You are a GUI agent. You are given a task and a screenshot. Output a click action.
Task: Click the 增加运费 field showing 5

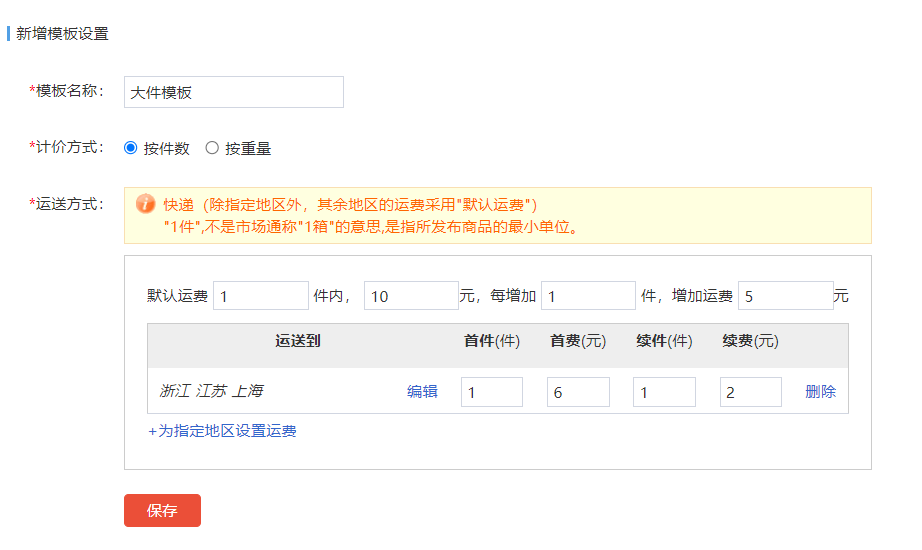tap(785, 296)
